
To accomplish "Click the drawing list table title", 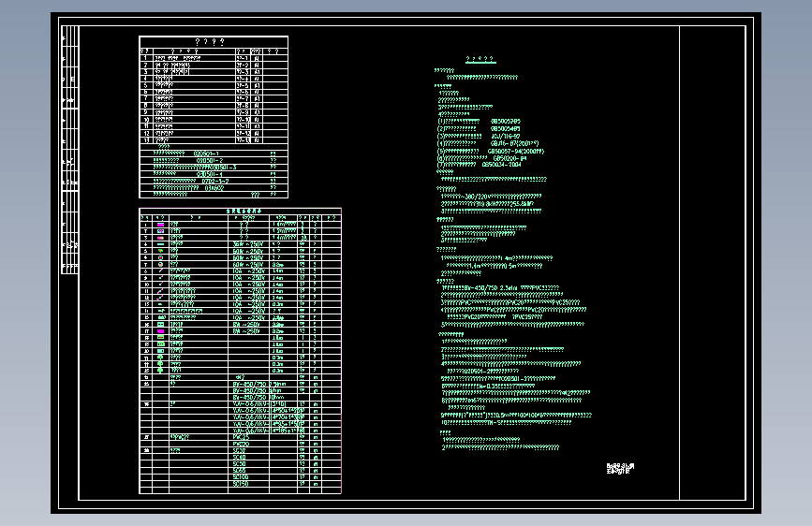I will tap(210, 42).
